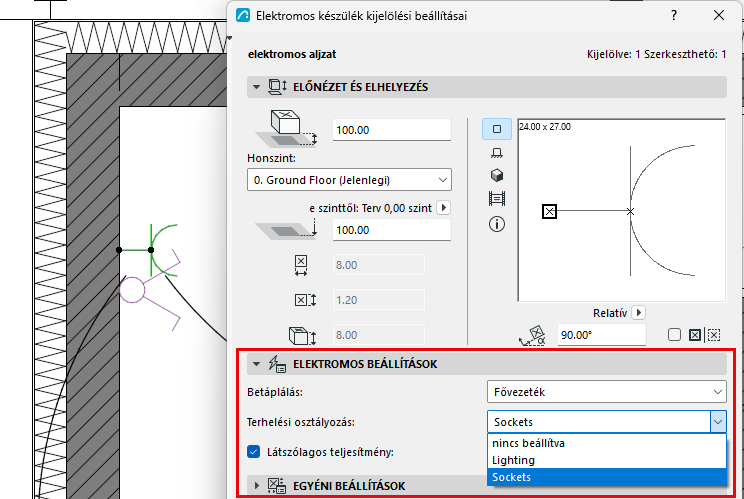Open the e szinttől reference level arrow
Image resolution: width=744 pixels, height=499 pixels.
click(444, 208)
